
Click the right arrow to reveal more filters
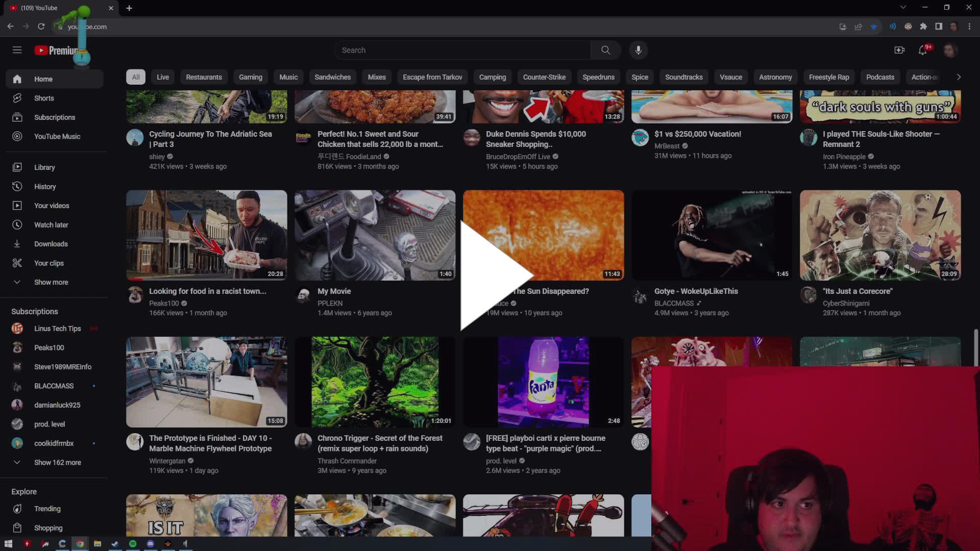959,77
